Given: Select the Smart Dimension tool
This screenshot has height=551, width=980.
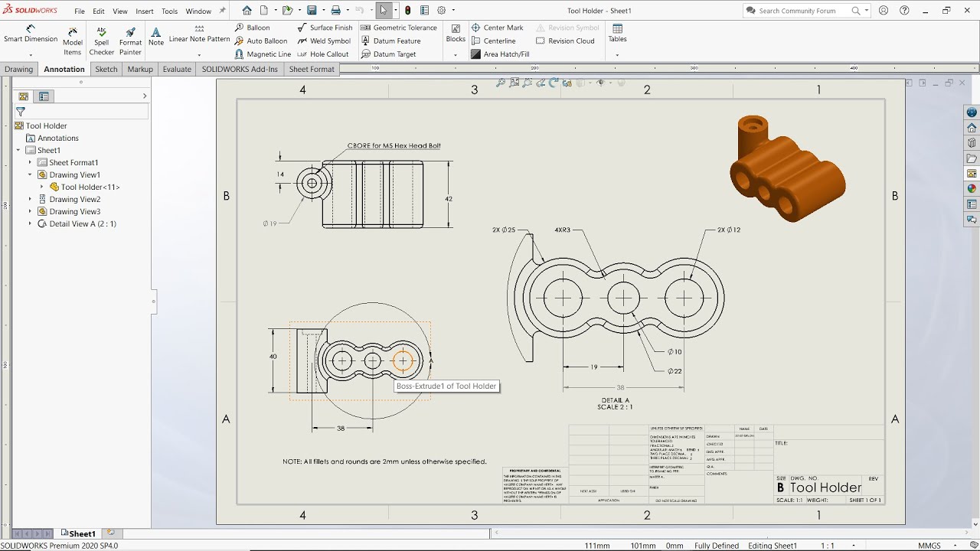Looking at the screenshot, I should pos(31,35).
